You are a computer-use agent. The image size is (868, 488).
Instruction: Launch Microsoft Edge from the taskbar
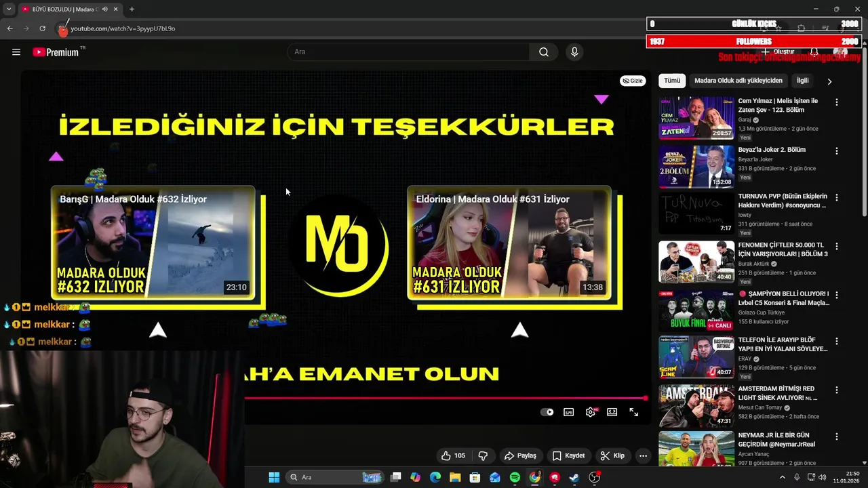[435, 477]
